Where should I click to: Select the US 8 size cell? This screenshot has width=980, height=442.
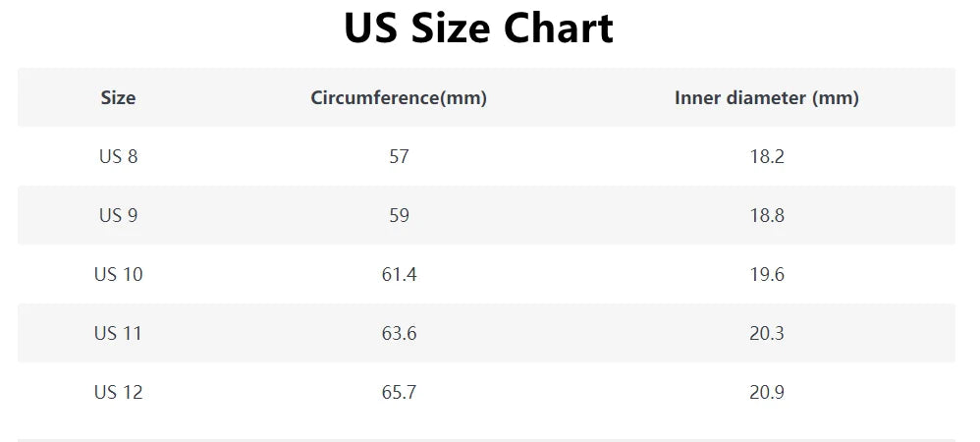coord(118,156)
